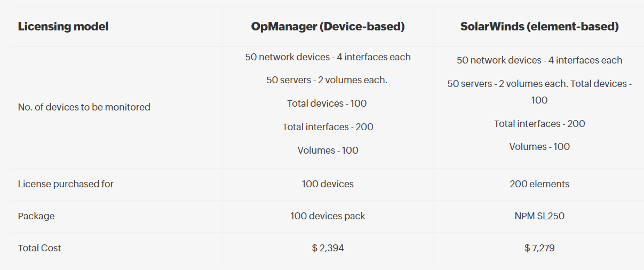The image size is (644, 270).
Task: Click the 'License purchased for' row label
Action: [66, 184]
